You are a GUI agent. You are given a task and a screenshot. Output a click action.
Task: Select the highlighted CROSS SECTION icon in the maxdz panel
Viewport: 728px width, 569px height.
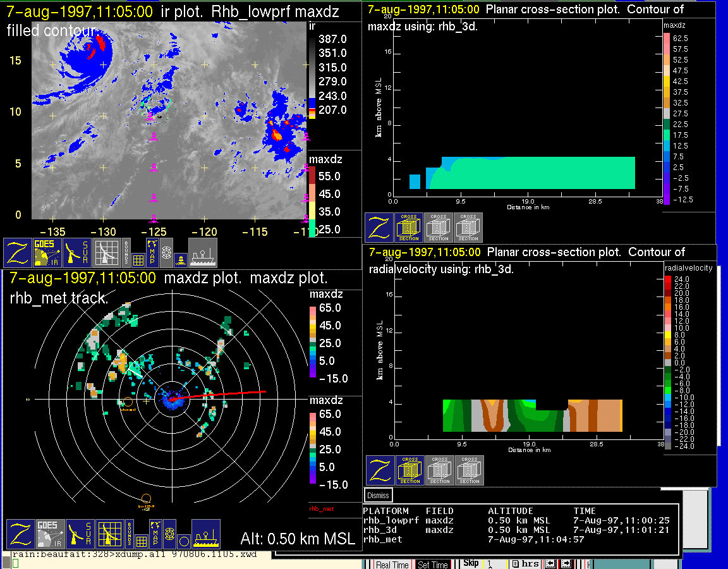409,228
